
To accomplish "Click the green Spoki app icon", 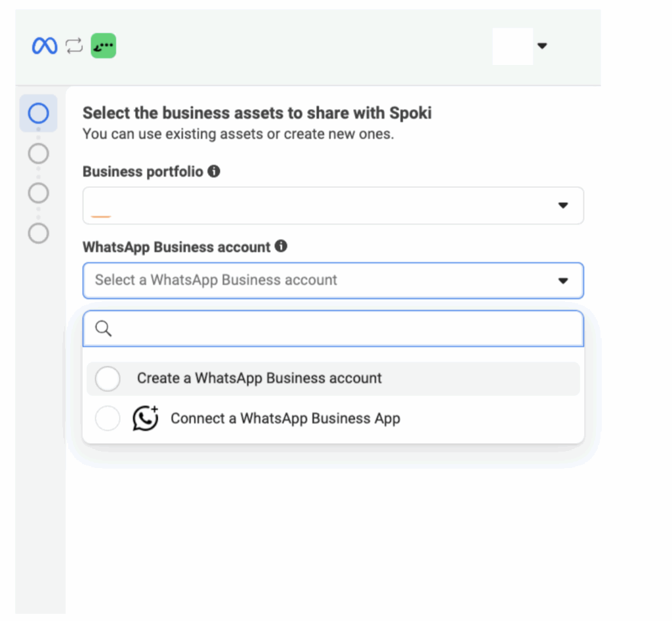I will [103, 46].
